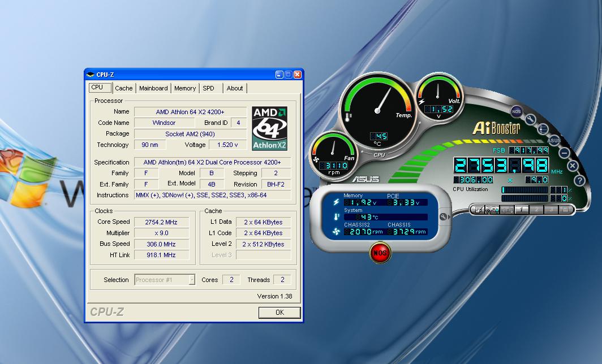Click the Multiplier value x 9.0

[x=161, y=233]
